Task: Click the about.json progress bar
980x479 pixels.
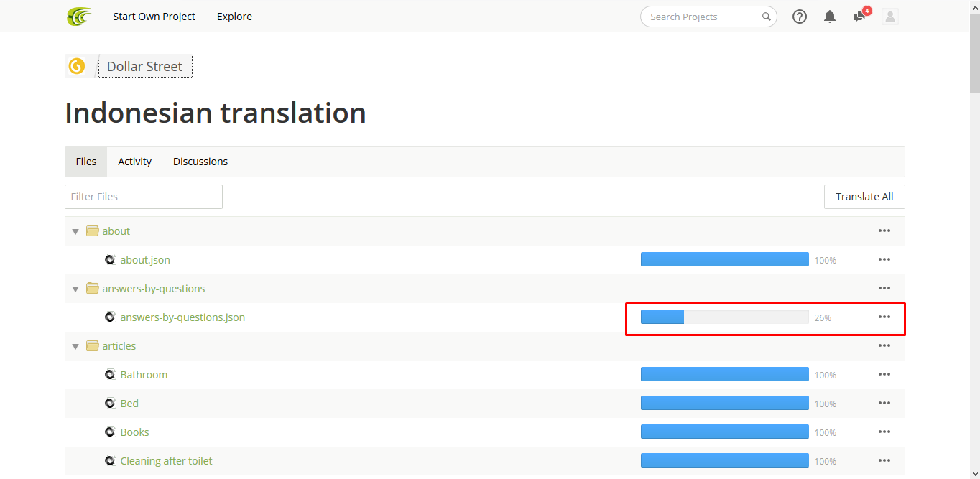Action: coord(725,259)
